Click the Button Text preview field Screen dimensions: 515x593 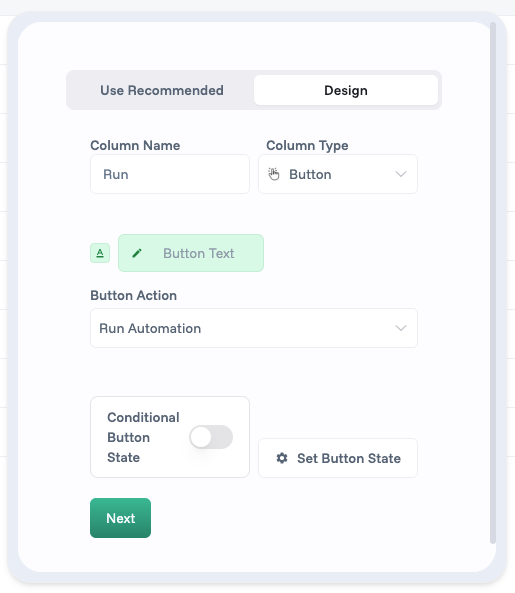(x=191, y=253)
